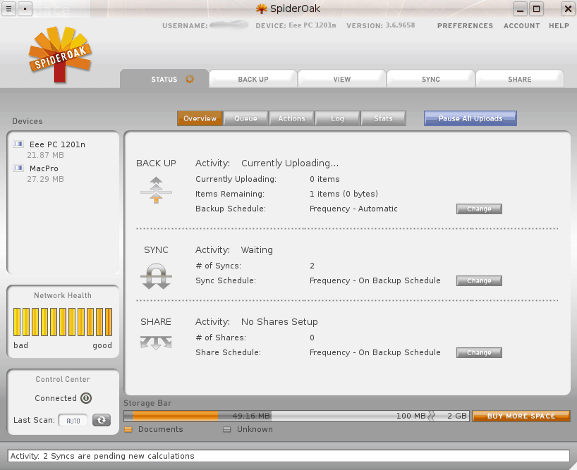Screen dimensions: 577x470
Task: Click the Activity status text field
Action: 288,456
